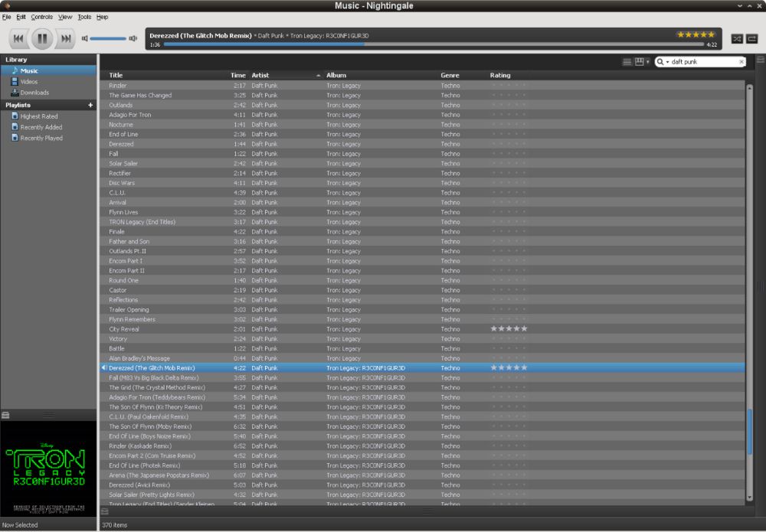Screen dimensions: 766x532
Task: Clear the daft punk search
Action: coord(741,62)
